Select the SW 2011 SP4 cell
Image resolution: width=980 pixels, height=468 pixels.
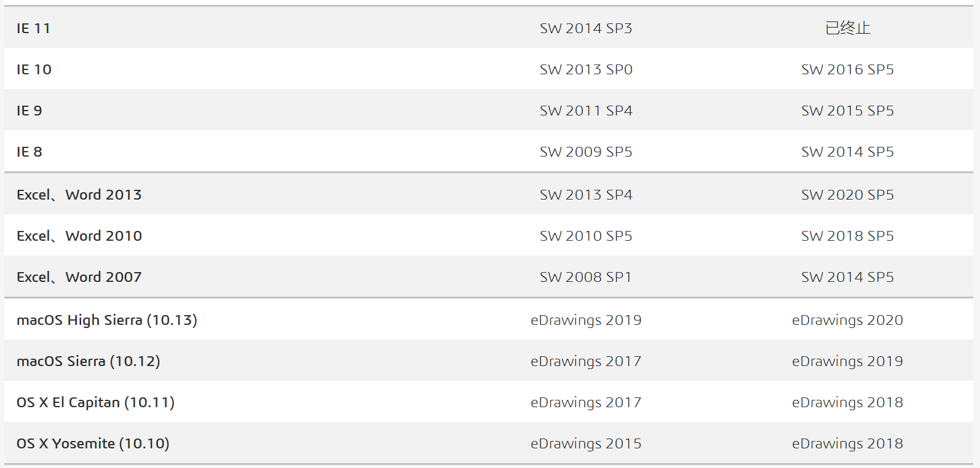(585, 111)
